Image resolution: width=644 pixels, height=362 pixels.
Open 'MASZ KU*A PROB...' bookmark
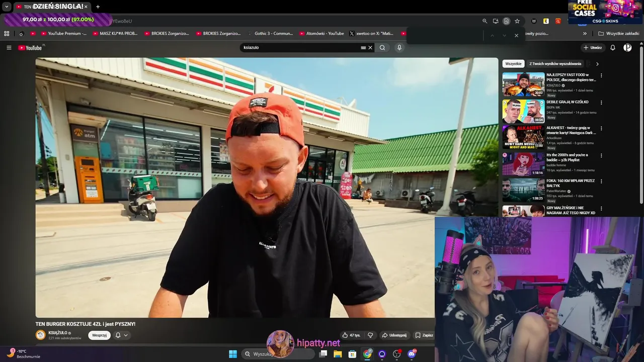pyautogui.click(x=115, y=34)
